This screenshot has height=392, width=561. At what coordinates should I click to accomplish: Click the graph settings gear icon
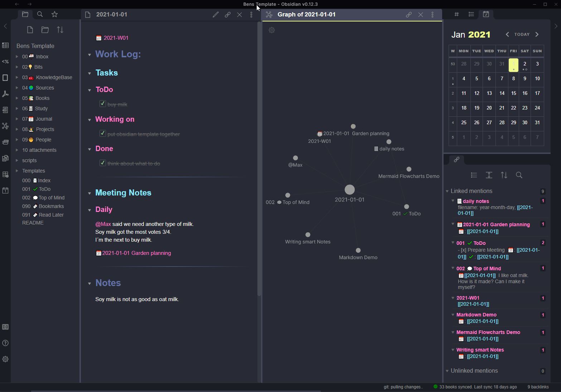coord(272,30)
